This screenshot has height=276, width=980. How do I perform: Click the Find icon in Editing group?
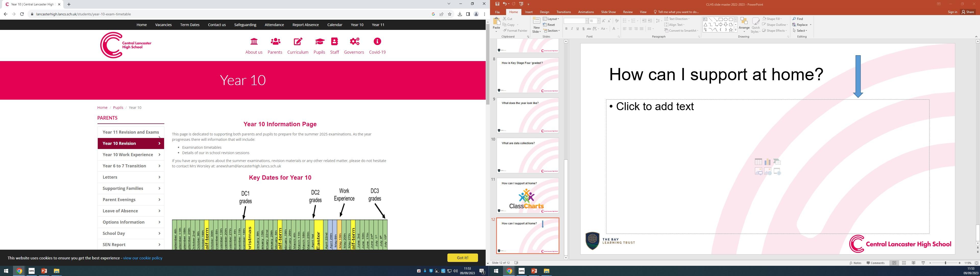click(794, 19)
